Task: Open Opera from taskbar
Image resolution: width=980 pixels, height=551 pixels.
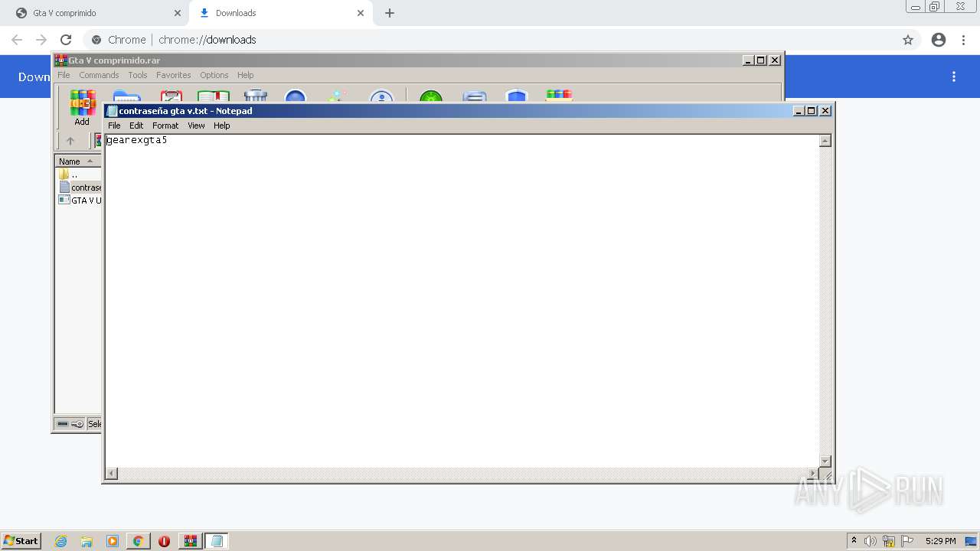Action: tap(164, 541)
